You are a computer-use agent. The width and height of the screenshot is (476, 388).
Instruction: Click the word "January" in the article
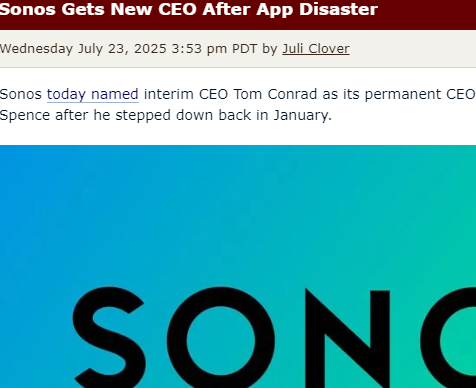coord(303,115)
